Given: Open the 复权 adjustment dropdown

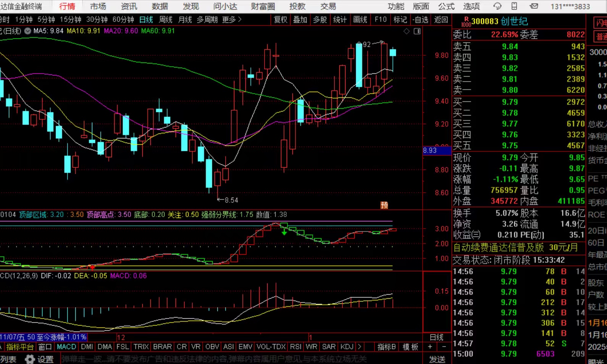Looking at the screenshot, I should coord(281,19).
